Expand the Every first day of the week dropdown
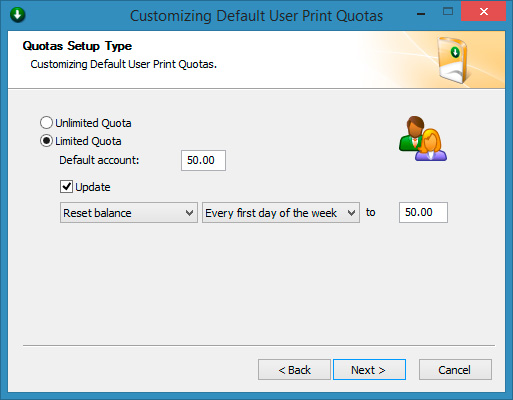 click(281, 212)
